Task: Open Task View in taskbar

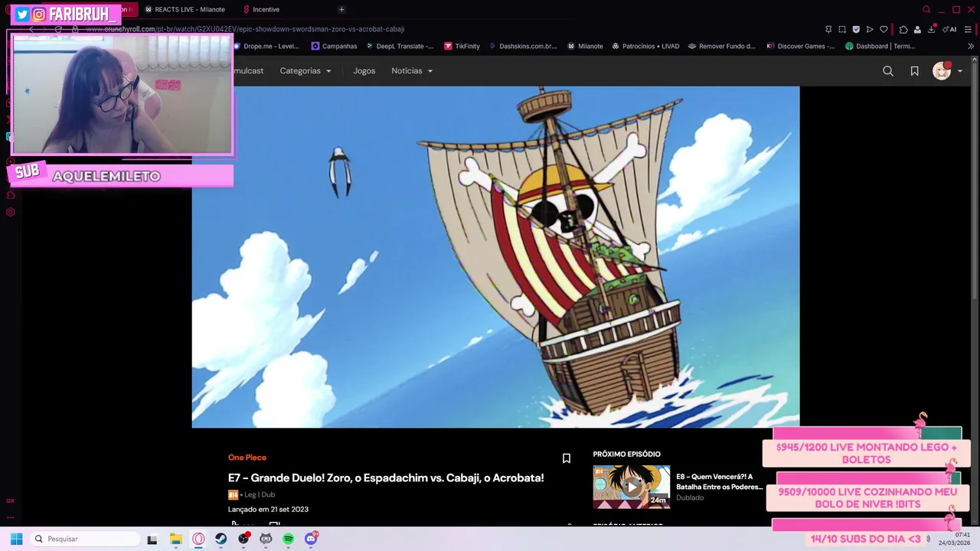Action: click(152, 539)
